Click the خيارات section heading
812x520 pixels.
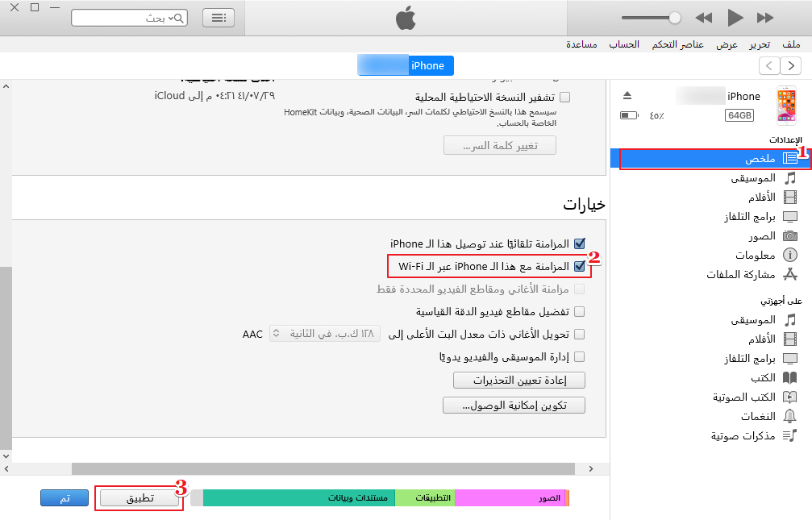point(584,205)
